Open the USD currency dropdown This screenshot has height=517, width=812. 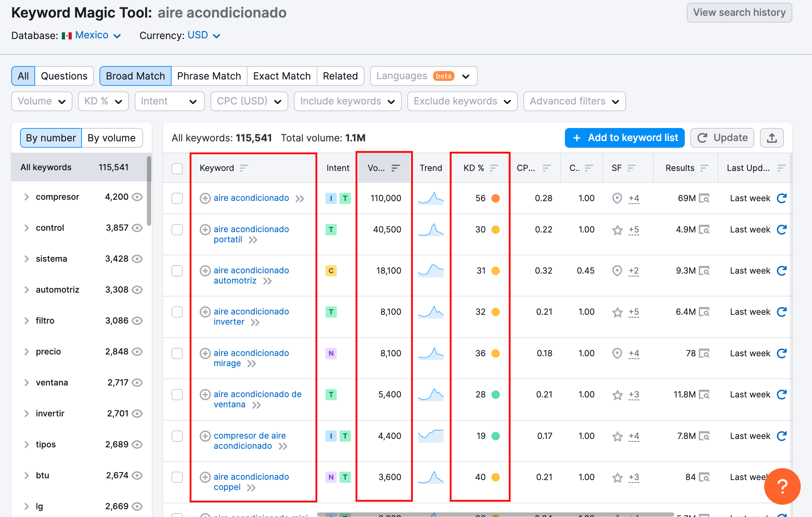204,35
